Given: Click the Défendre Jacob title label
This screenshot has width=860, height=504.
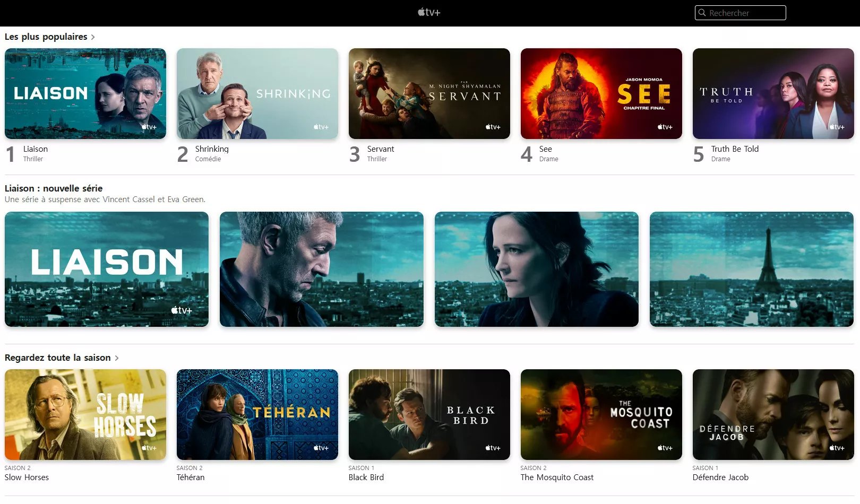Looking at the screenshot, I should coord(720,477).
